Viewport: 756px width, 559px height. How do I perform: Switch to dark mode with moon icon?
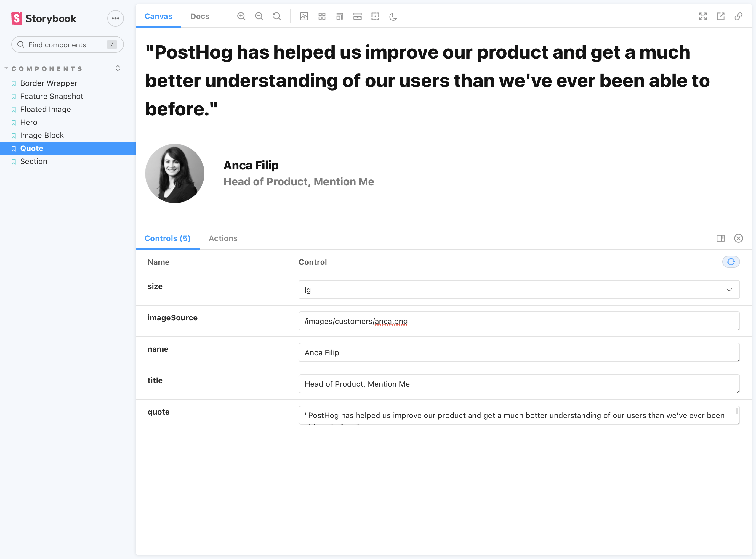(x=393, y=16)
